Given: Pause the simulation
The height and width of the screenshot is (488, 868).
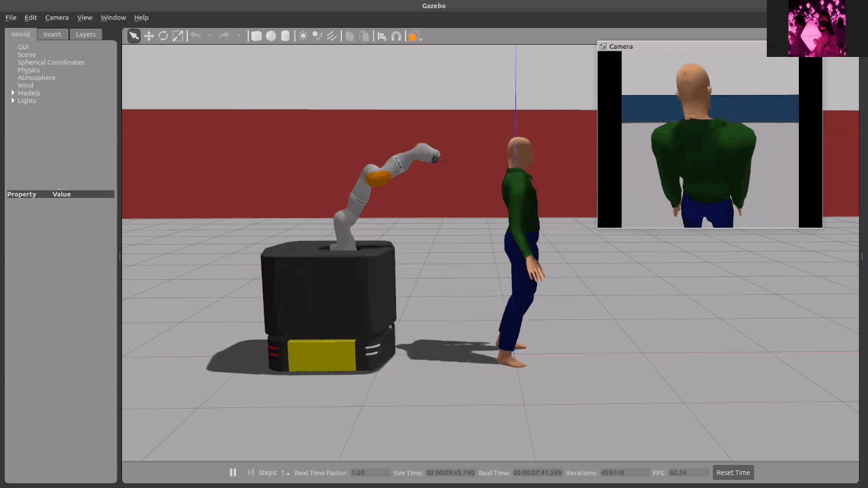Looking at the screenshot, I should click(x=233, y=472).
